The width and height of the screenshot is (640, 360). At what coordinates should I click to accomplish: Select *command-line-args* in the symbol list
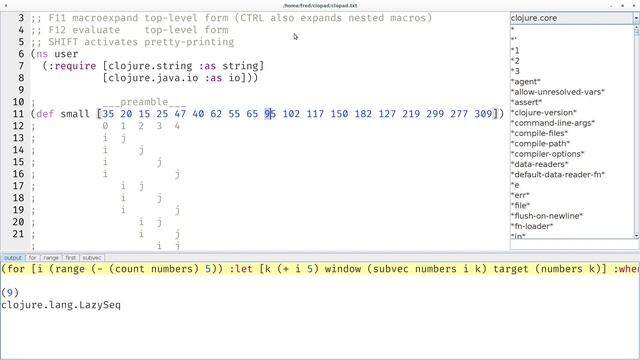click(x=553, y=123)
